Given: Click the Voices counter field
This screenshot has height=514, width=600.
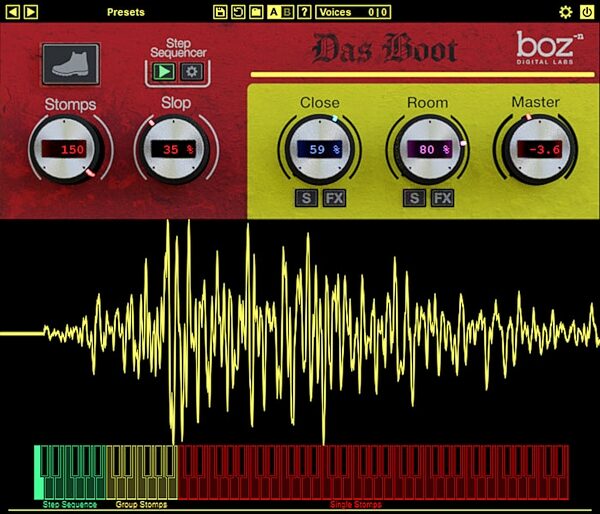Looking at the screenshot, I should tap(353, 12).
